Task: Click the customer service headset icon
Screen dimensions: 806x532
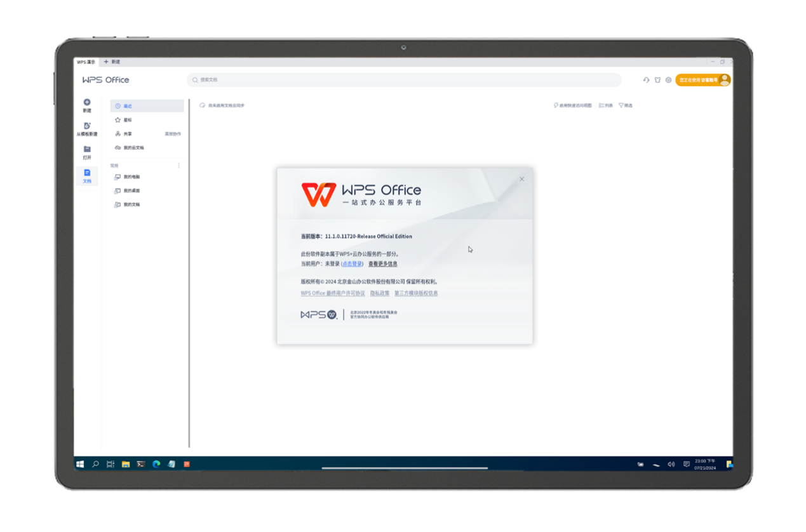Action: (x=646, y=80)
